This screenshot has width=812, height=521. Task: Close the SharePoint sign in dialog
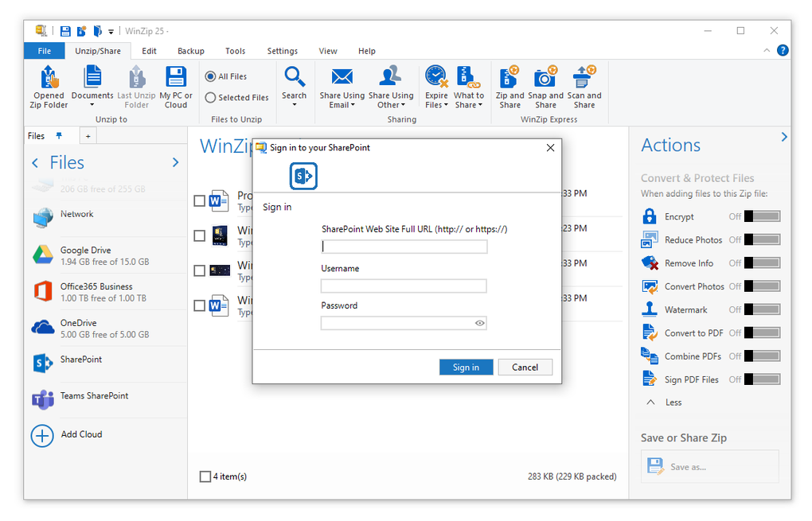(x=550, y=148)
